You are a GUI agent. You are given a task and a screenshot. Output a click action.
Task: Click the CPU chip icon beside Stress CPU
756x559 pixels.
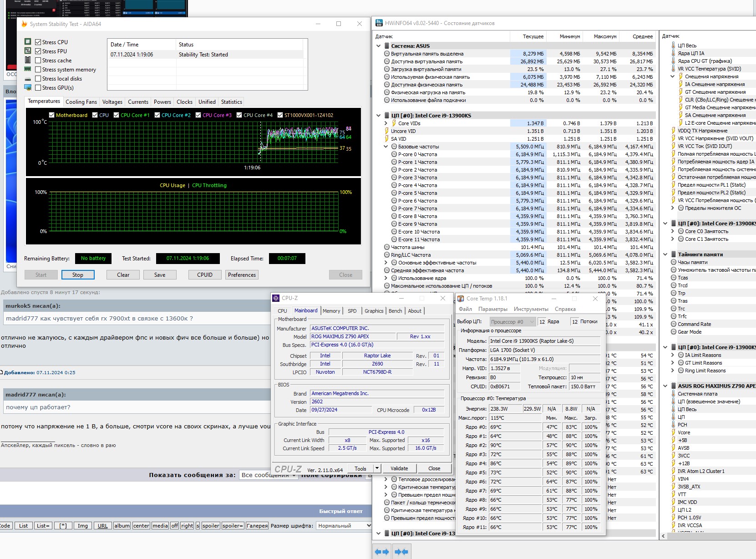tap(28, 42)
